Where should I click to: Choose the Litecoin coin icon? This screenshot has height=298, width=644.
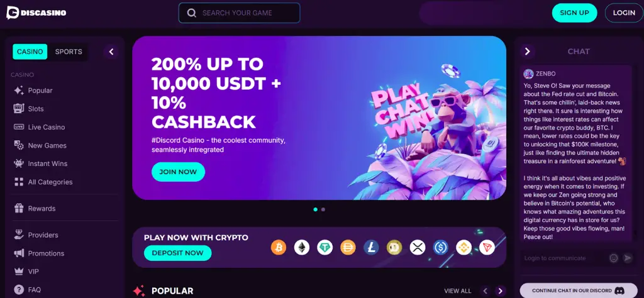(371, 248)
